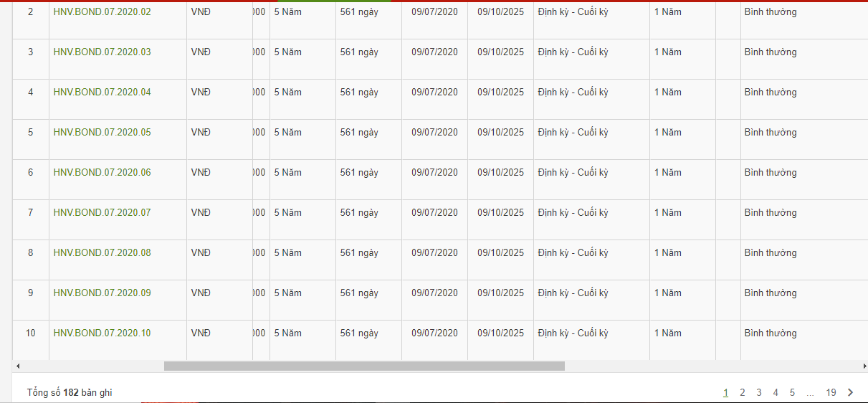Viewport: 868px width, 403px height.
Task: Open bond link HNV.BOND.07.2020.07
Action: coord(102,213)
